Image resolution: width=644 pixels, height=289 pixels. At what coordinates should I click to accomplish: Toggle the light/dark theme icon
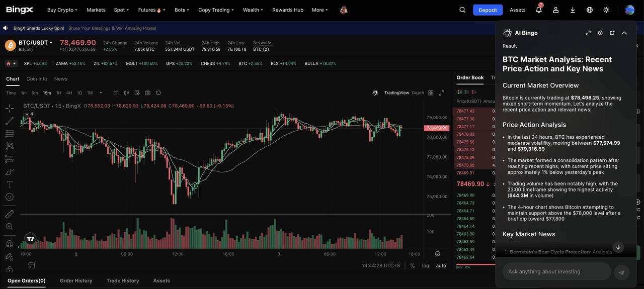tap(606, 10)
